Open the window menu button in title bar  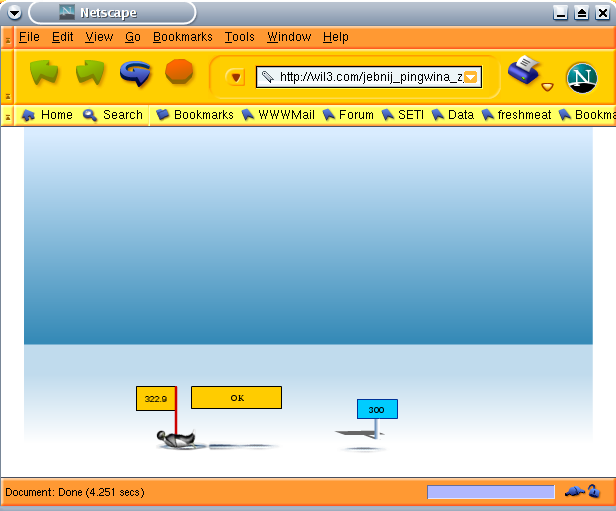(x=15, y=13)
